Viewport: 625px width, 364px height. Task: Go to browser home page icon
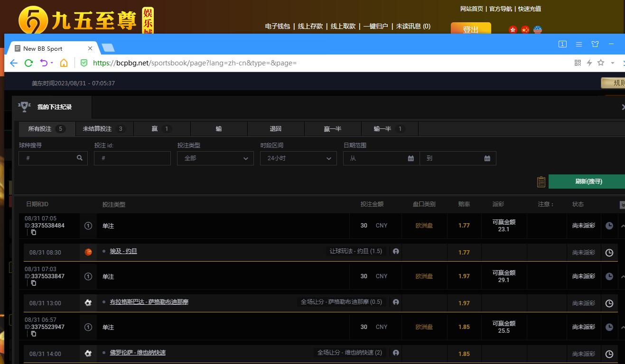pyautogui.click(x=64, y=63)
